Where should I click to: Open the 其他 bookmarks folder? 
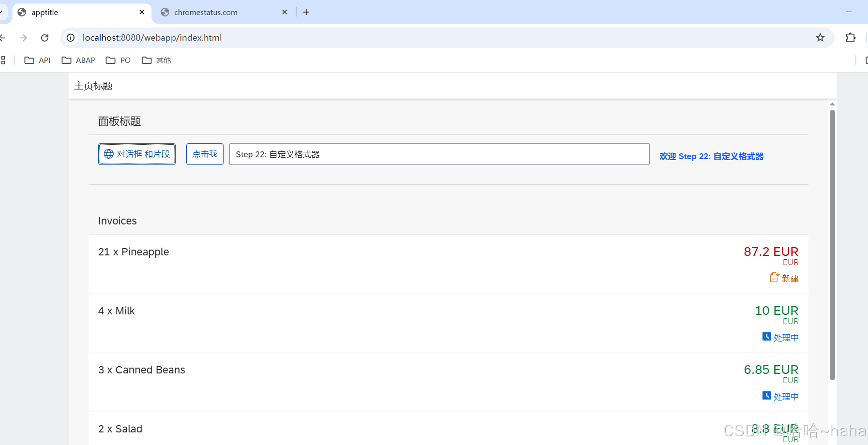[156, 60]
